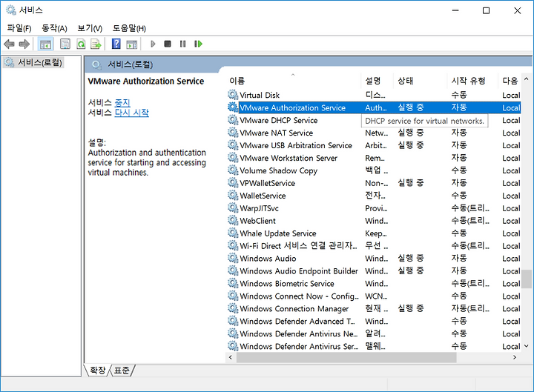Click the gear icon of VMware DHCP Service
The height and width of the screenshot is (392, 534).
[x=233, y=120]
